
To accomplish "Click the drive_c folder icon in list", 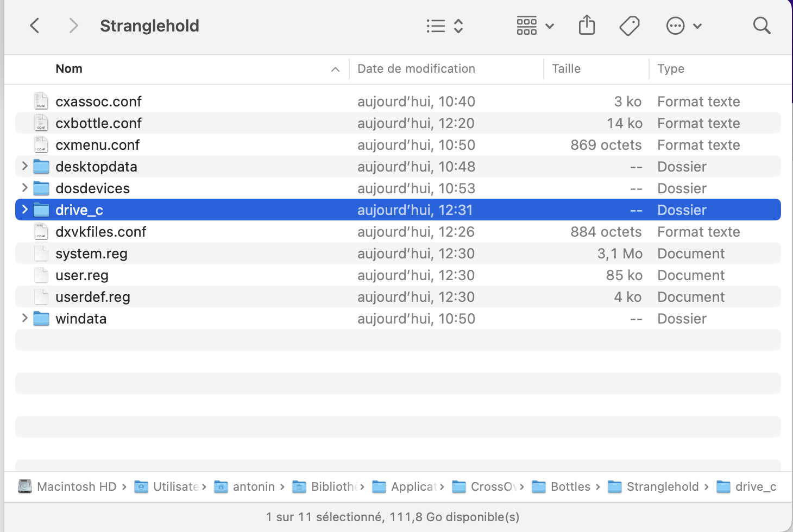I will coord(41,210).
